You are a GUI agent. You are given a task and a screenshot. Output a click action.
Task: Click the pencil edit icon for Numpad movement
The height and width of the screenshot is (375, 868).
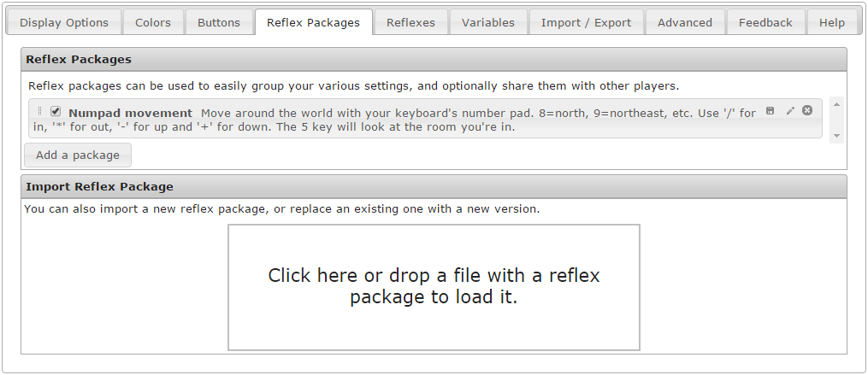click(790, 111)
